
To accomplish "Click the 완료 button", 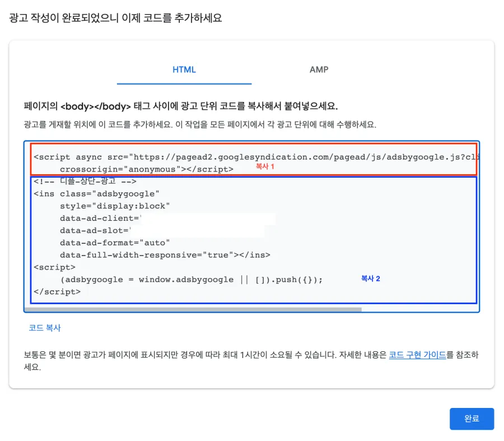I will 472,419.
